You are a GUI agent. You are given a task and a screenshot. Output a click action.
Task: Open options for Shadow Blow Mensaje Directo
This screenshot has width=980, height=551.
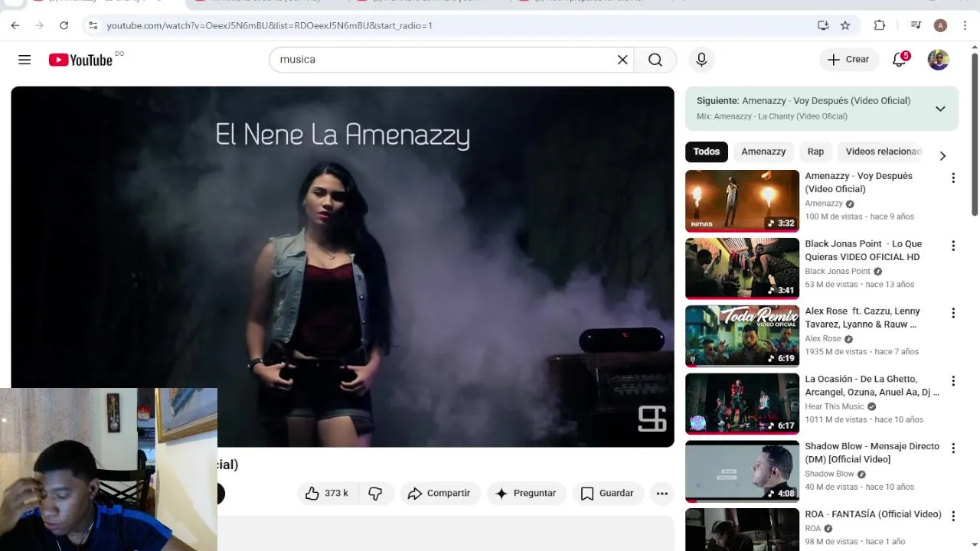click(953, 448)
